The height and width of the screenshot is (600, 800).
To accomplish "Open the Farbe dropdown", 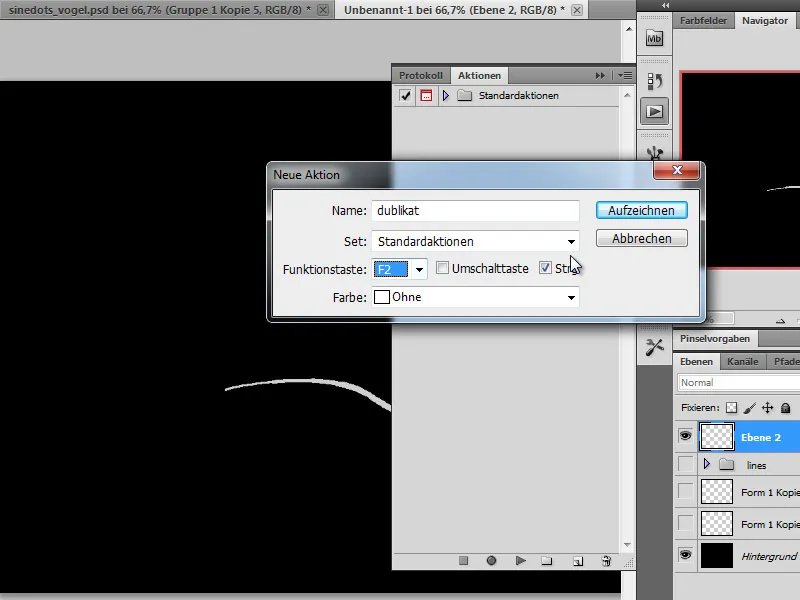I will (x=476, y=297).
